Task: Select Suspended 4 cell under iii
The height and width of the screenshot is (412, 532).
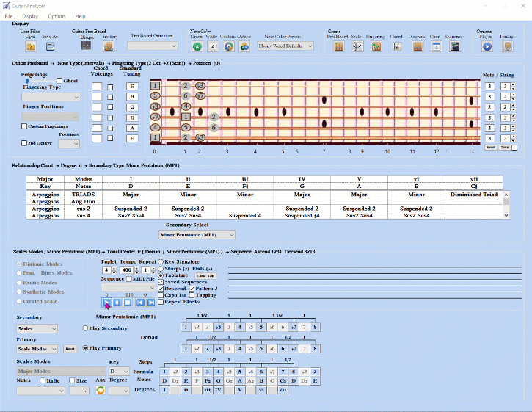Action: point(245,216)
